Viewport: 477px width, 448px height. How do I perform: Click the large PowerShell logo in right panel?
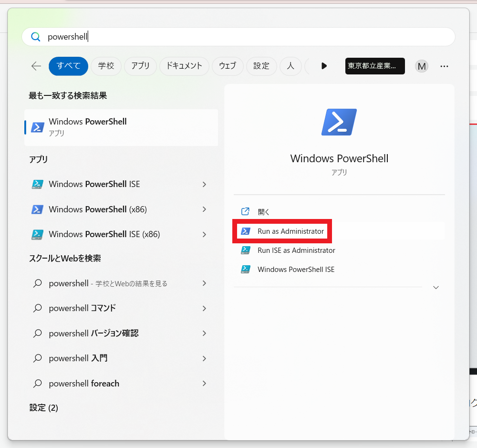pos(339,122)
